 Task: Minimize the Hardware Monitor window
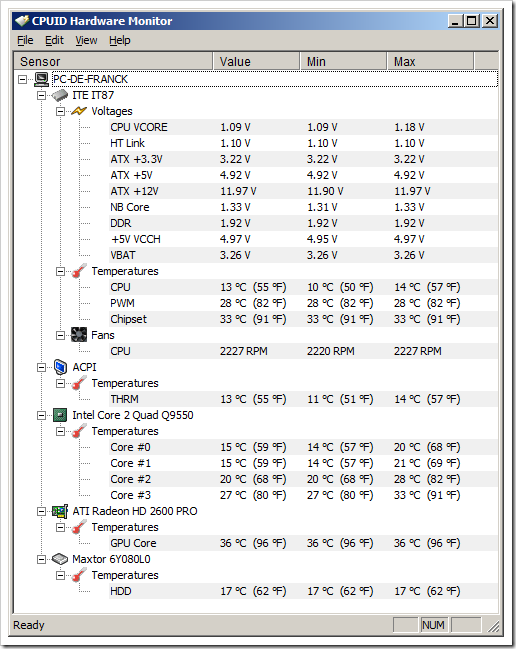455,21
